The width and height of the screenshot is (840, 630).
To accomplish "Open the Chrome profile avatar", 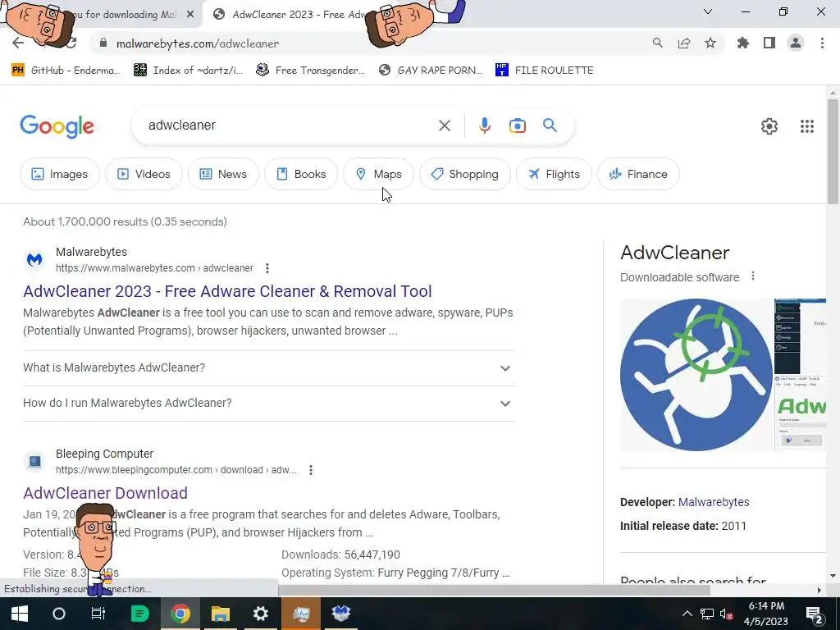I will pos(796,43).
